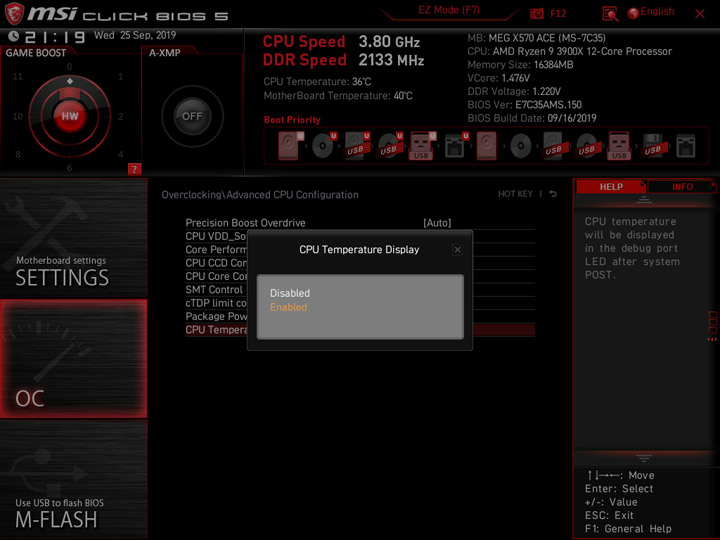Open the BIOS search magnifier icon

pyautogui.click(x=610, y=14)
